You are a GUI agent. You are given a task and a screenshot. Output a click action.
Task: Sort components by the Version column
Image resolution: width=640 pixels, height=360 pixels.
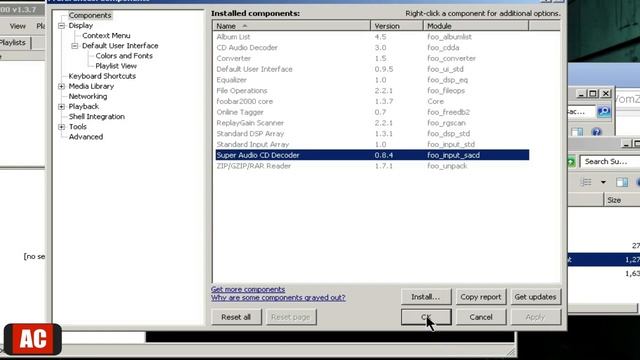click(x=397, y=26)
